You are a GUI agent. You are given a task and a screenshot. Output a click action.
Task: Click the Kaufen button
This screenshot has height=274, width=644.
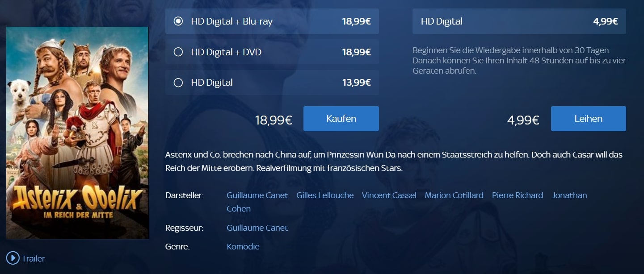(341, 119)
